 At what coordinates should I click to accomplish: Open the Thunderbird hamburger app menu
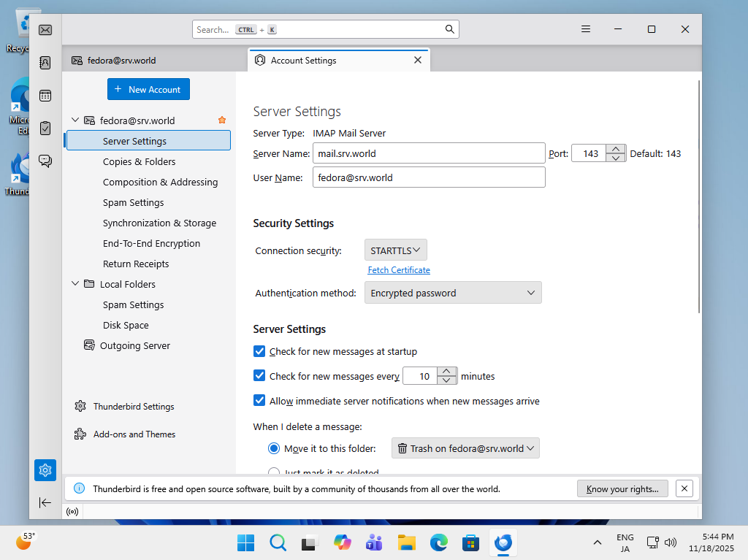586,29
